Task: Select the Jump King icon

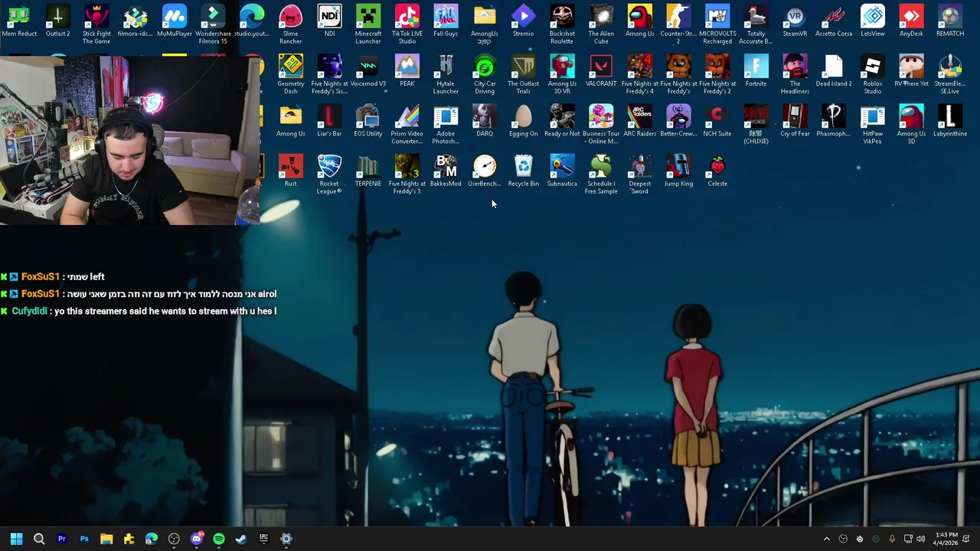Action: click(x=678, y=171)
